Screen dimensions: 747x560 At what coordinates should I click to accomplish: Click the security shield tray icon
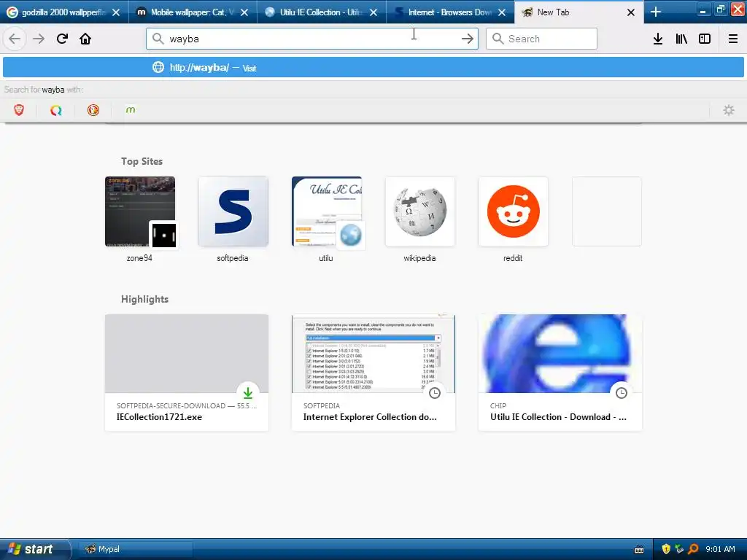[666, 549]
